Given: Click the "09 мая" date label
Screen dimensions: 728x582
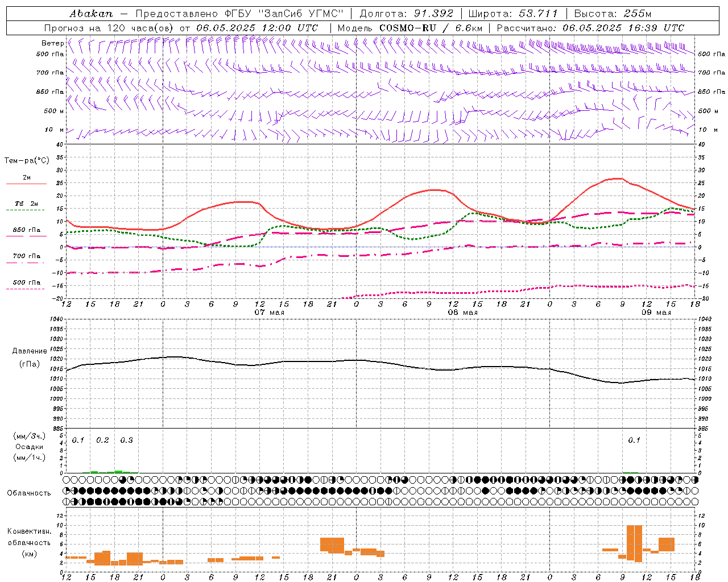Looking at the screenshot, I should 656,313.
